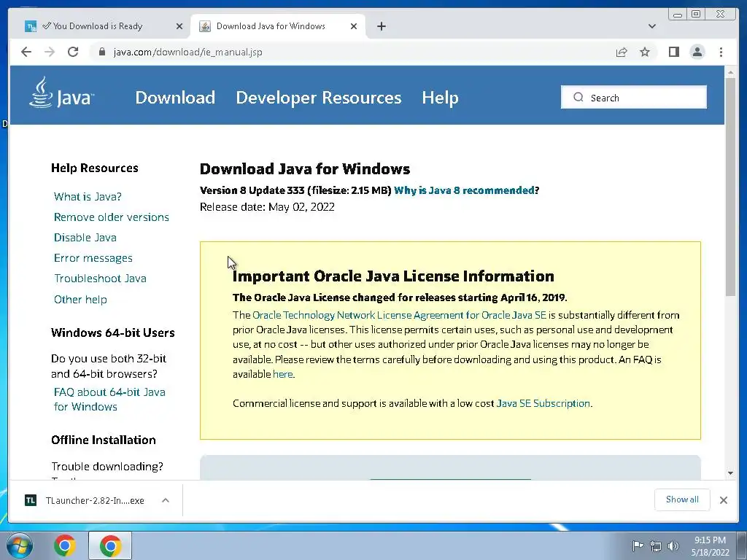This screenshot has height=560, width=747.
Task: Expand the tab search dropdown arrow
Action: pos(652,26)
